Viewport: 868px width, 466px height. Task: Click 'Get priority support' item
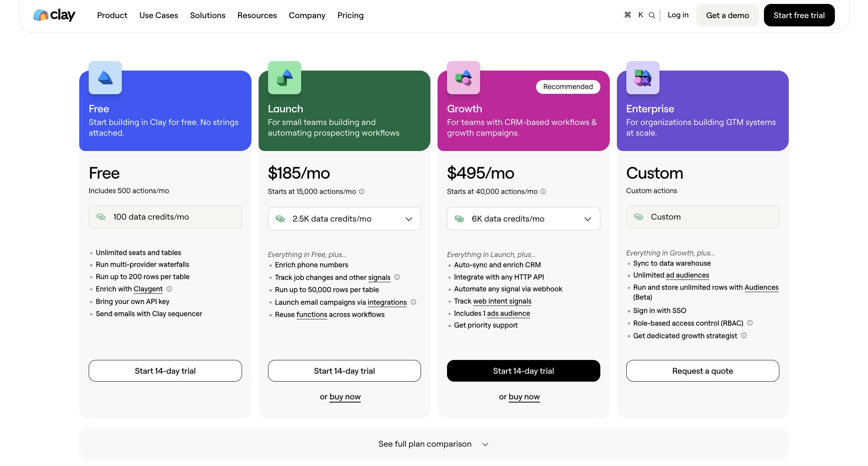pos(486,325)
